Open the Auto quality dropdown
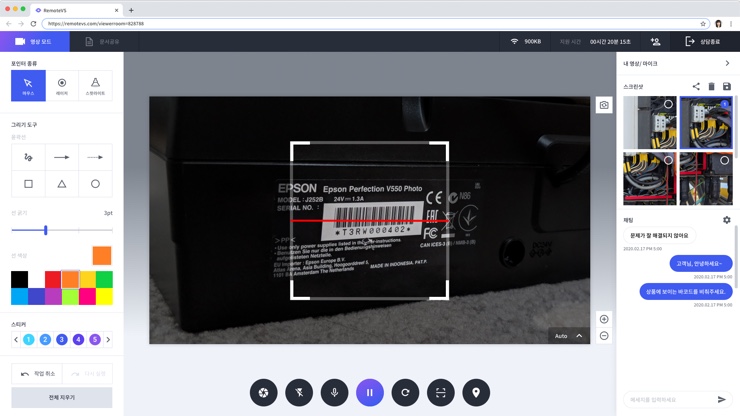 569,336
